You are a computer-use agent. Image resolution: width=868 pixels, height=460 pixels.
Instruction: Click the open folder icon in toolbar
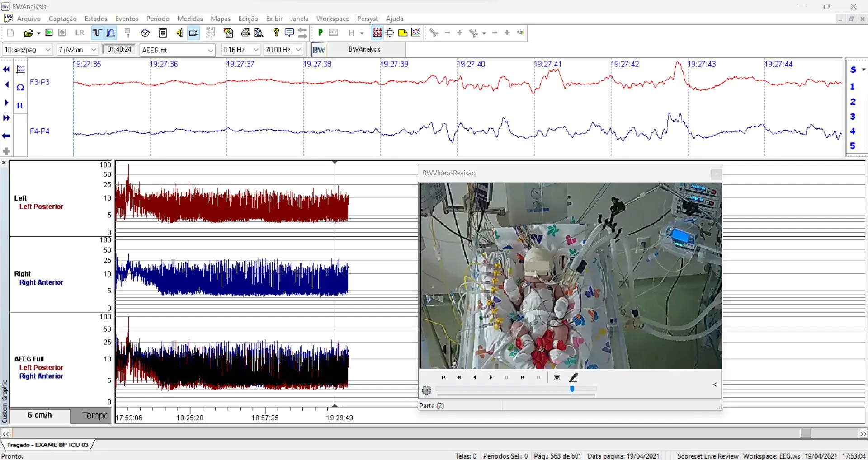point(28,33)
